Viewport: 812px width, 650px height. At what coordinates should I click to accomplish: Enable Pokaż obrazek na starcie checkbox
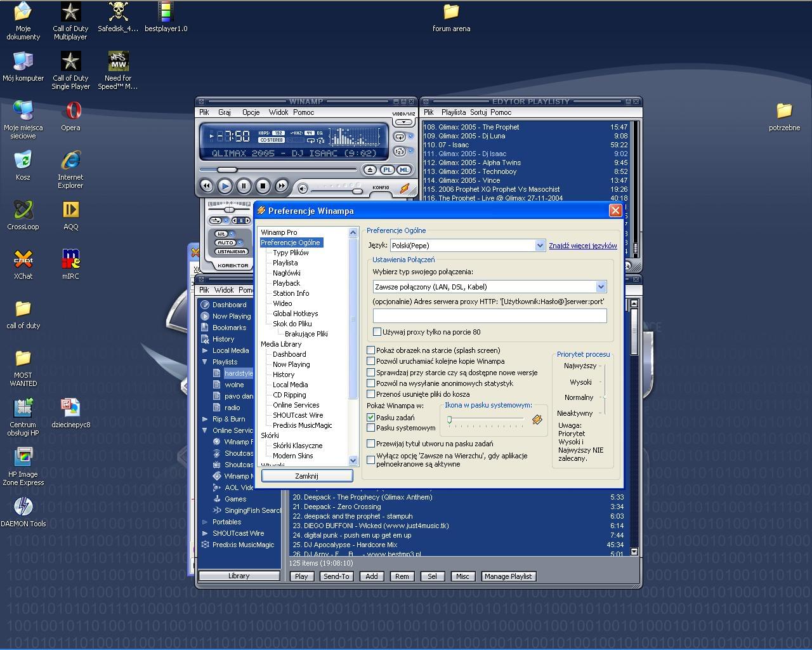click(x=371, y=350)
